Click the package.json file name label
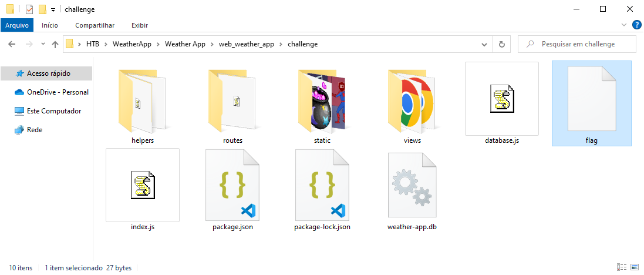Viewport: 644px width, 275px height. pyautogui.click(x=232, y=226)
